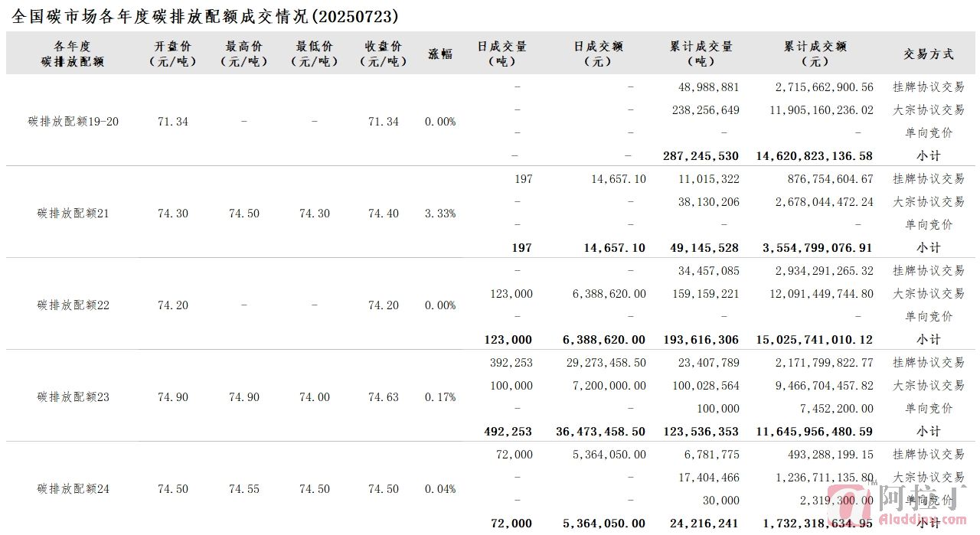The width and height of the screenshot is (980, 535).
Task: Select the 交易方式 column header
Action: pos(928,54)
